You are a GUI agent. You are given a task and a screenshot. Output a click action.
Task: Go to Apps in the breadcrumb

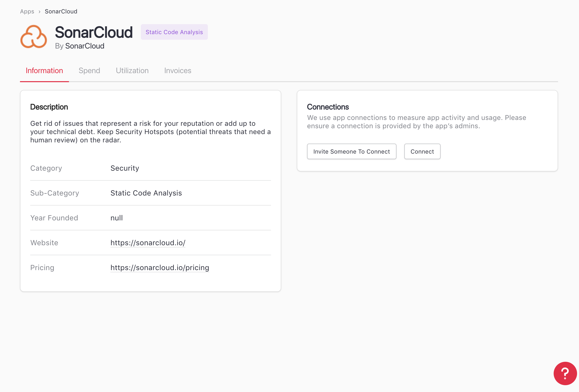tap(27, 11)
